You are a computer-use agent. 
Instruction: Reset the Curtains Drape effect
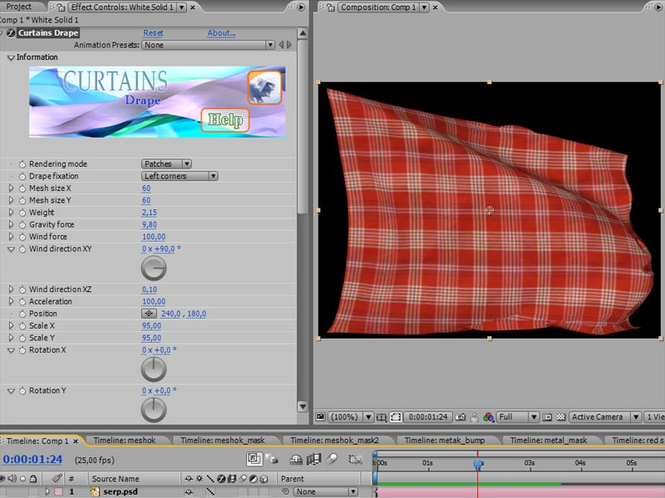point(153,33)
